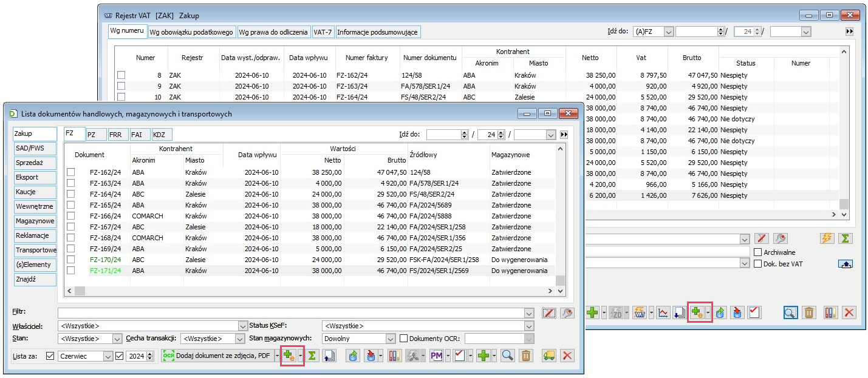Click the sigma sum icon in Rejestr VAT window
Viewport: 868px width, 378px height.
845,238
